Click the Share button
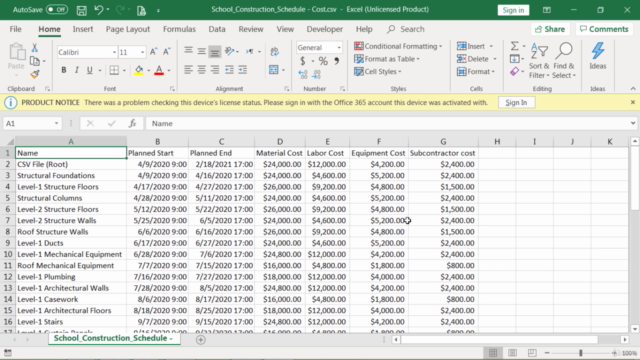 pos(550,29)
